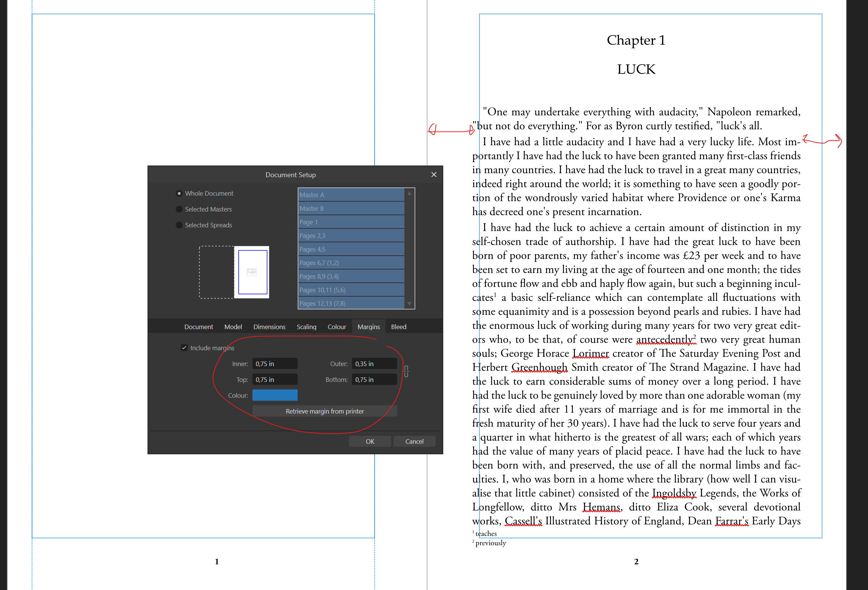
Task: Click the spread list scroll-up arrow
Action: coord(409,193)
